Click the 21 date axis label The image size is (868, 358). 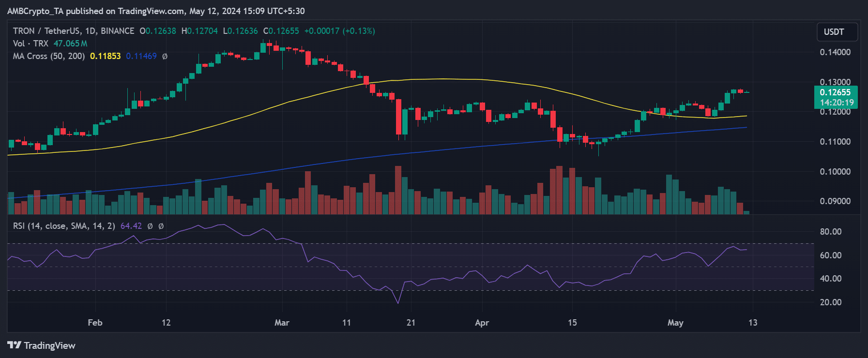(x=411, y=323)
